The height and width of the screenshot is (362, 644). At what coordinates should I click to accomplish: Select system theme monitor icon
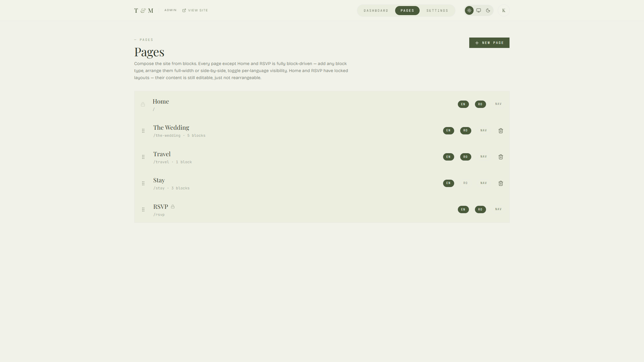click(x=479, y=10)
